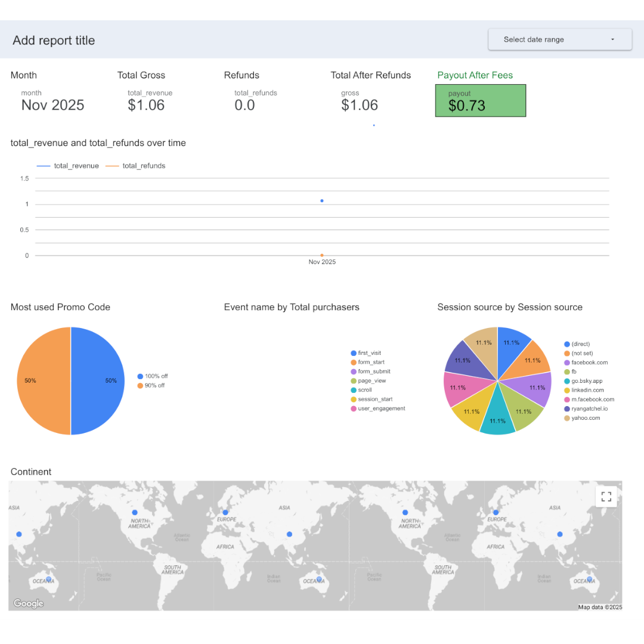Toggle total_revenue series in line chart legend

click(x=68, y=166)
